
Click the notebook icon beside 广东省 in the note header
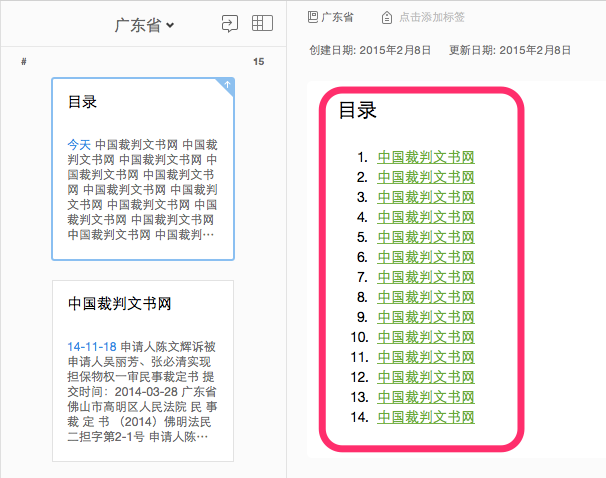313,17
